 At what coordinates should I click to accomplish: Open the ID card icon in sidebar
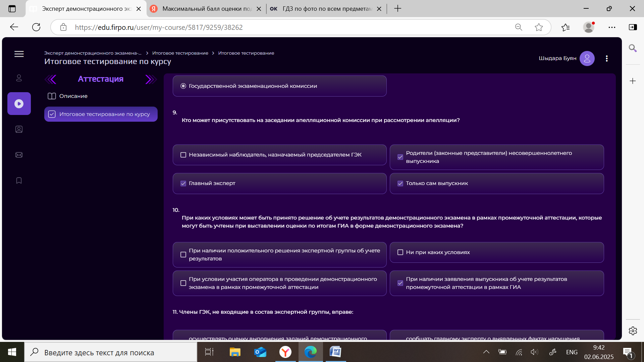(19, 129)
